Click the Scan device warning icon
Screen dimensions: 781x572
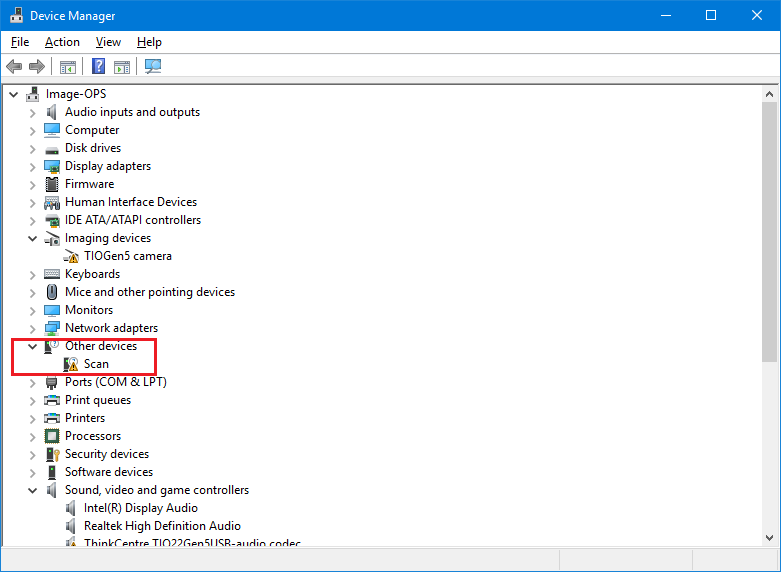(71, 364)
